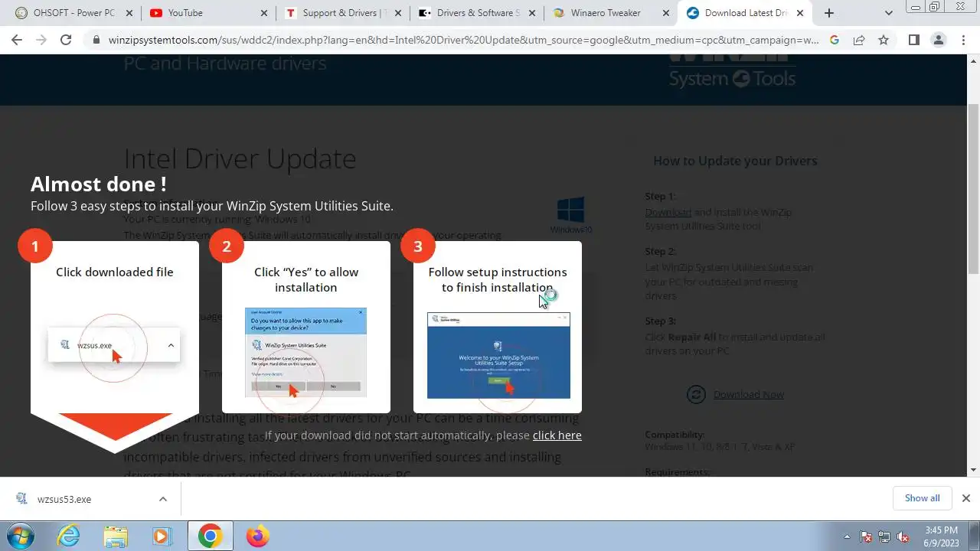Click the scrollbar down arrow
Viewport: 980px width, 551px height.
pyautogui.click(x=974, y=470)
